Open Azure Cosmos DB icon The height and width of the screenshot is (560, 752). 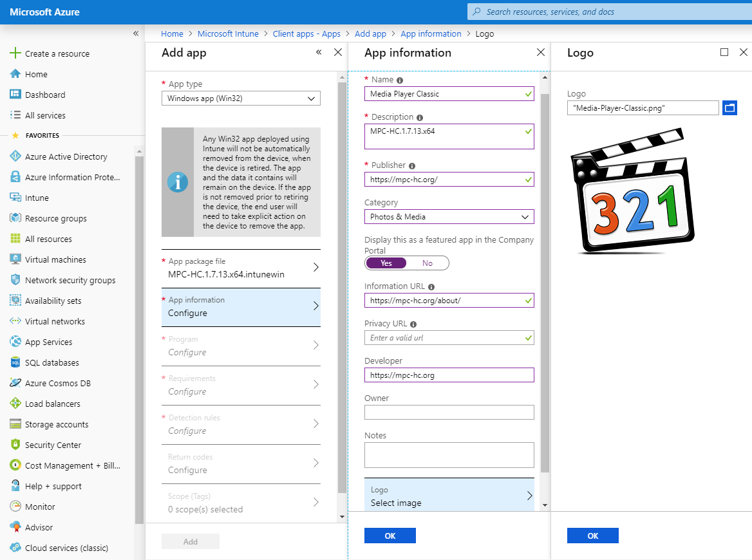pyautogui.click(x=15, y=383)
